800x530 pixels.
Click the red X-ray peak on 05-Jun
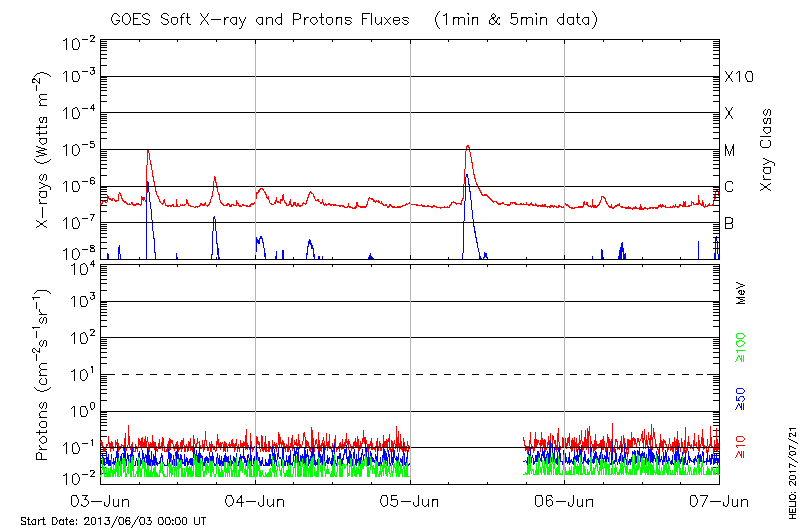(x=467, y=147)
